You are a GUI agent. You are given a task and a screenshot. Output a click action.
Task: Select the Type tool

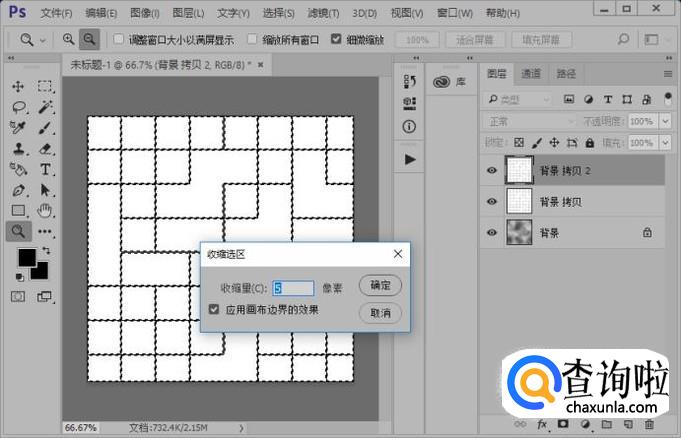tap(45, 169)
